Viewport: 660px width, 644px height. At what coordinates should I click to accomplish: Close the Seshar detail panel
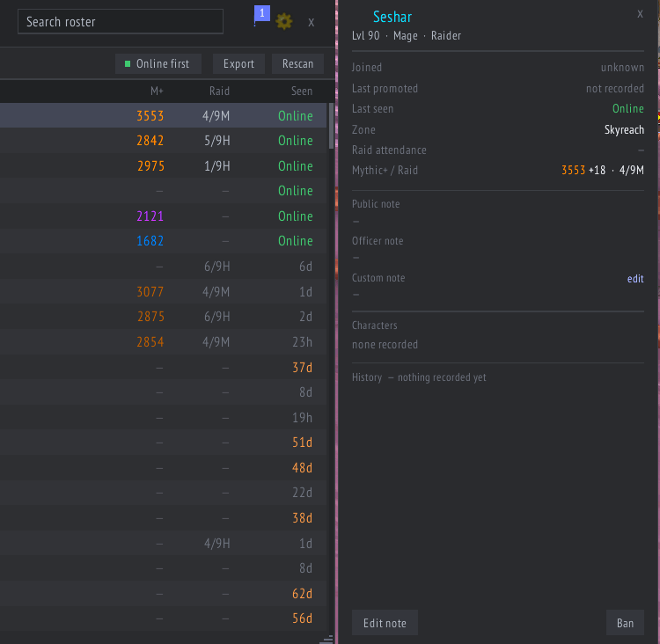tap(640, 14)
